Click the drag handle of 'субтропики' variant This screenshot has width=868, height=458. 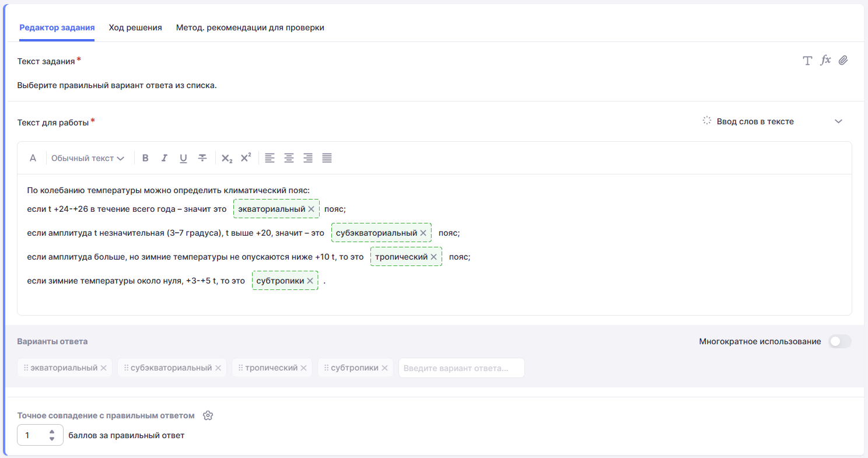pyautogui.click(x=326, y=368)
